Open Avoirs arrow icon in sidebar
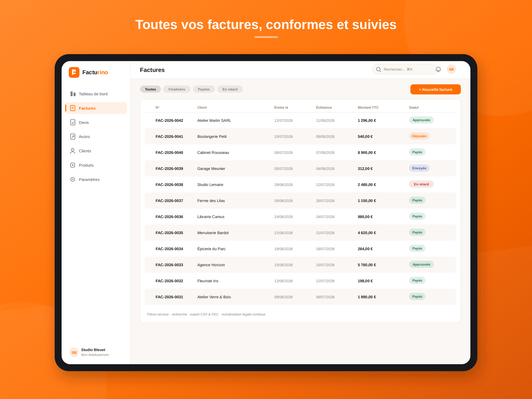The width and height of the screenshot is (532, 399). click(73, 137)
